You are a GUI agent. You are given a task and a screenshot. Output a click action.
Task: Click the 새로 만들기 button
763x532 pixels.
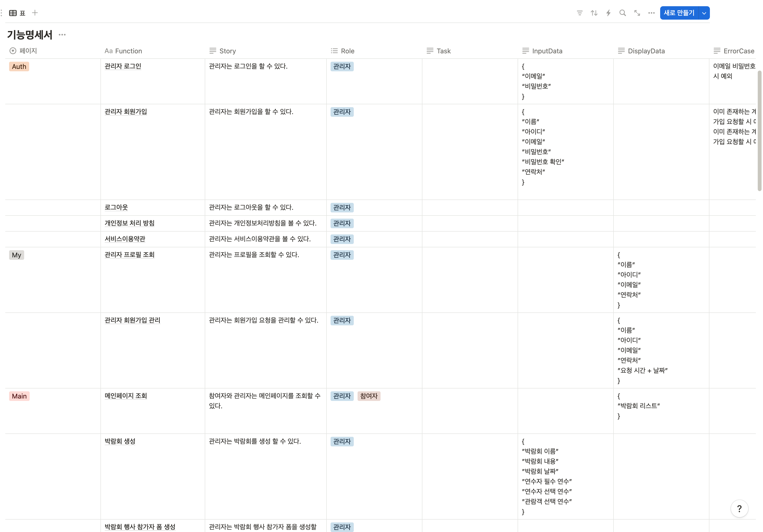coord(679,13)
